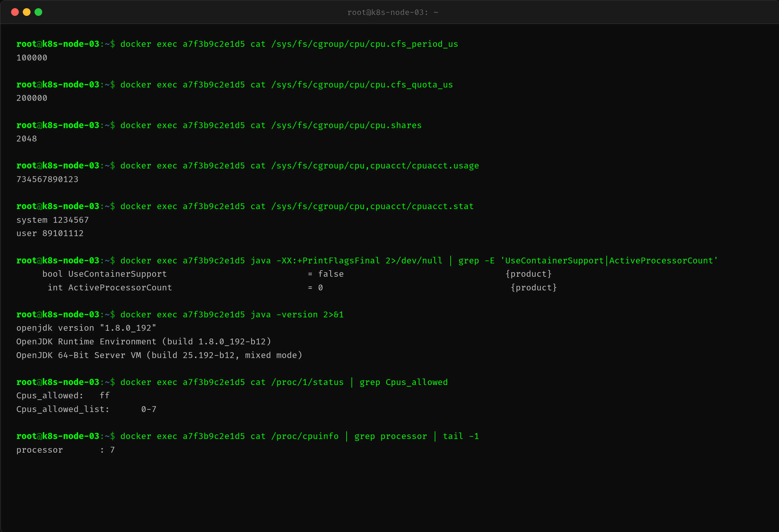Screen dimensions: 779x532
Task: Click the line user 89101112
Action: (50, 233)
